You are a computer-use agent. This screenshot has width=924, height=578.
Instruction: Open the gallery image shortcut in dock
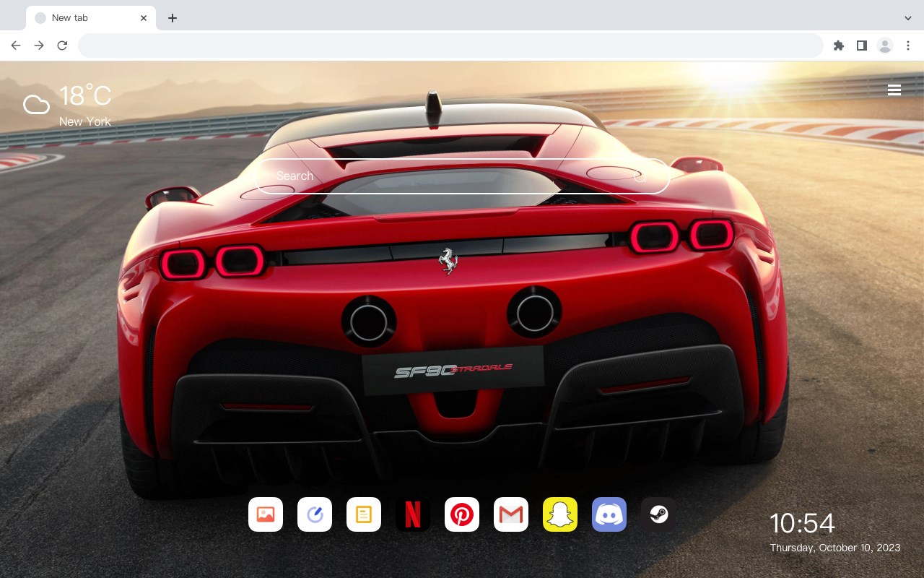pos(266,514)
